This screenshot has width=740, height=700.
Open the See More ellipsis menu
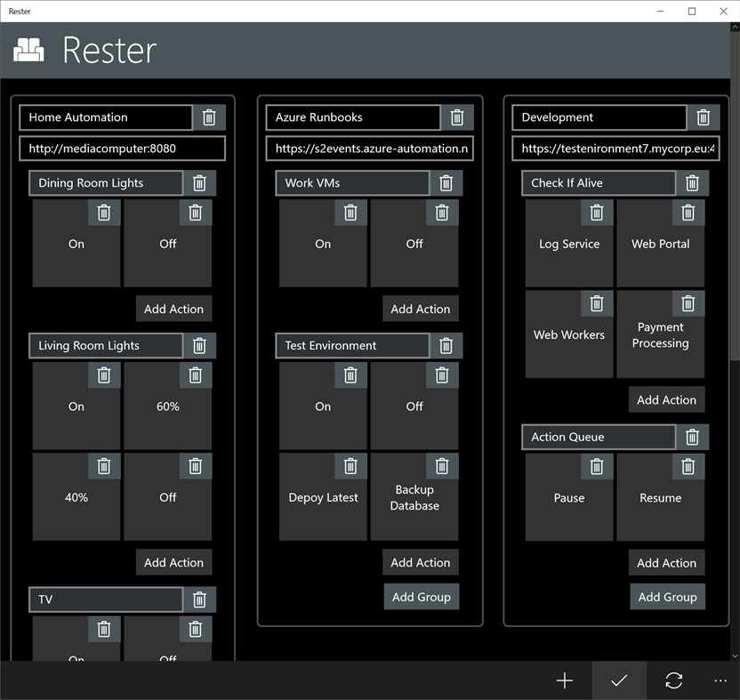point(720,680)
